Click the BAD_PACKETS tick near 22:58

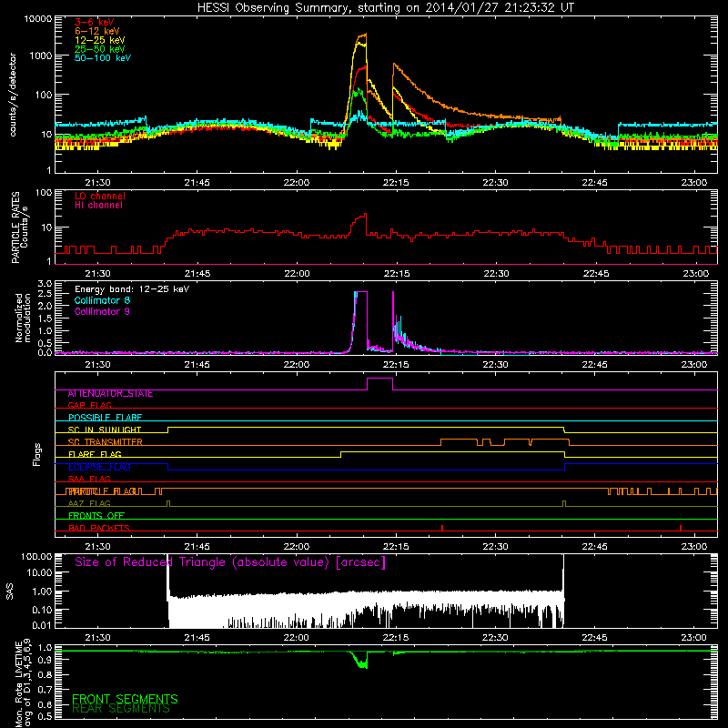[x=680, y=528]
